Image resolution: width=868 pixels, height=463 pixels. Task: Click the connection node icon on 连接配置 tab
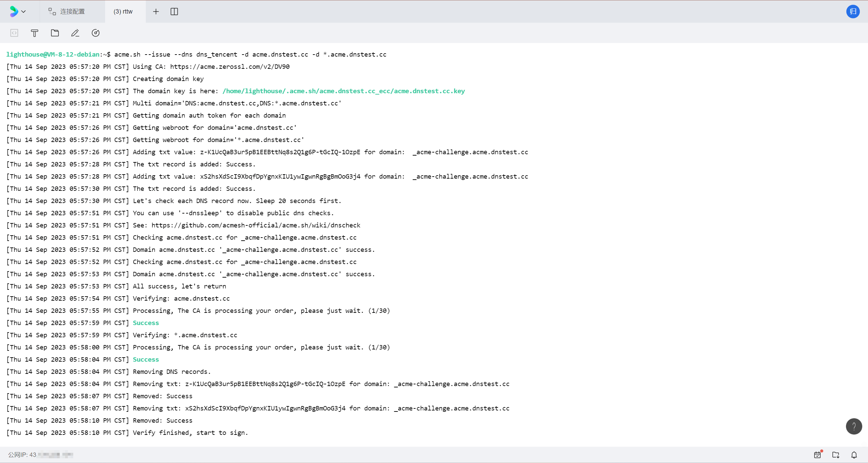tap(51, 11)
